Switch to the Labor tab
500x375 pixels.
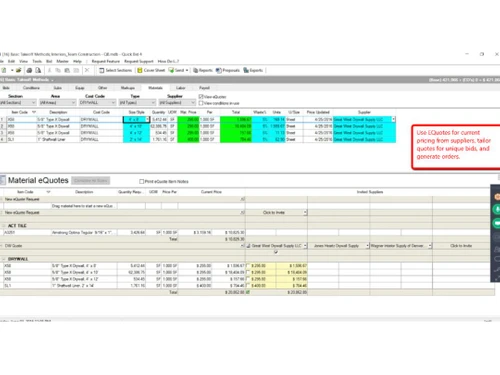[x=180, y=88]
